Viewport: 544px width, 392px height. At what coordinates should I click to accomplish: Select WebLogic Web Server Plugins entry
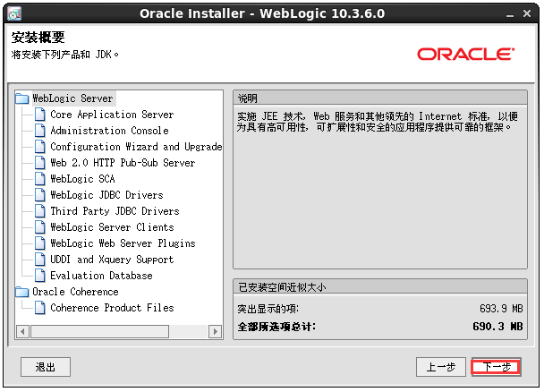point(123,243)
